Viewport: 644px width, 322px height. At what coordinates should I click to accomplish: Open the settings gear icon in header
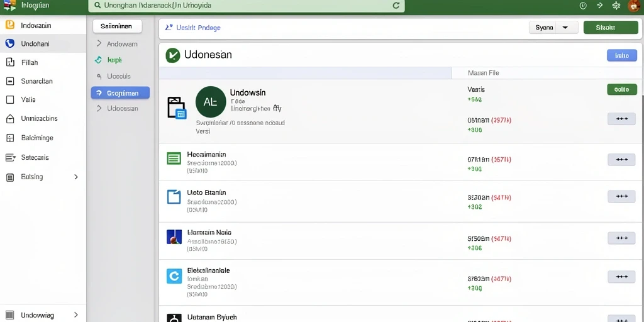[616, 6]
